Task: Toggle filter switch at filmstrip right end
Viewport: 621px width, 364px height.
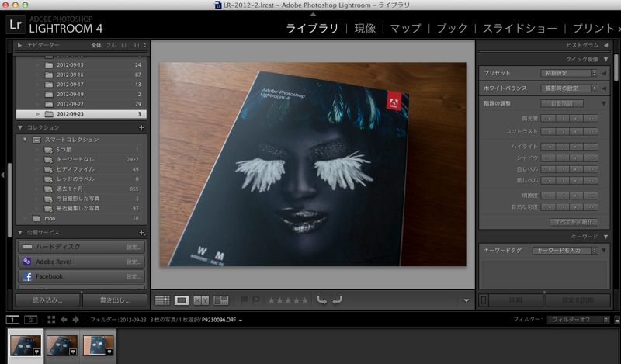Action: coord(617,320)
